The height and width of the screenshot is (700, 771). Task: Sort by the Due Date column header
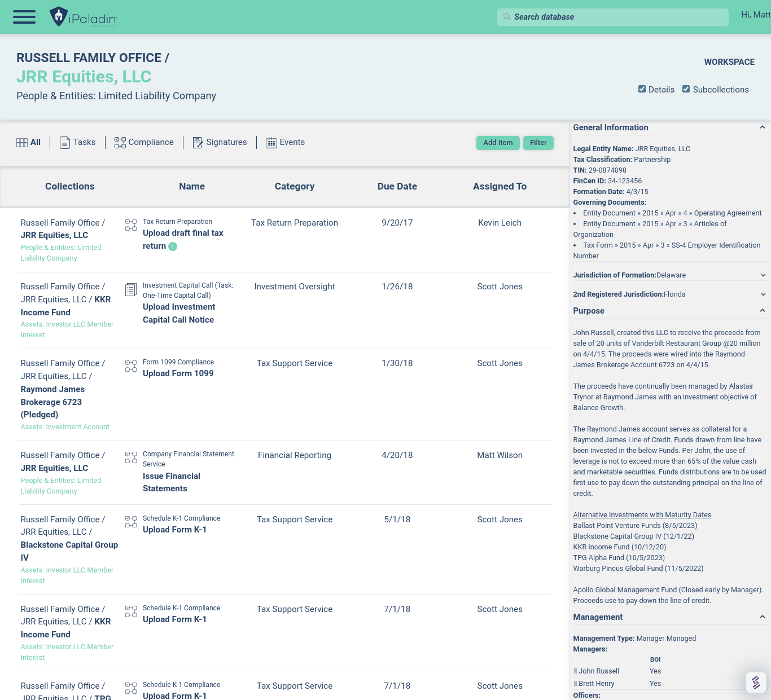(397, 186)
